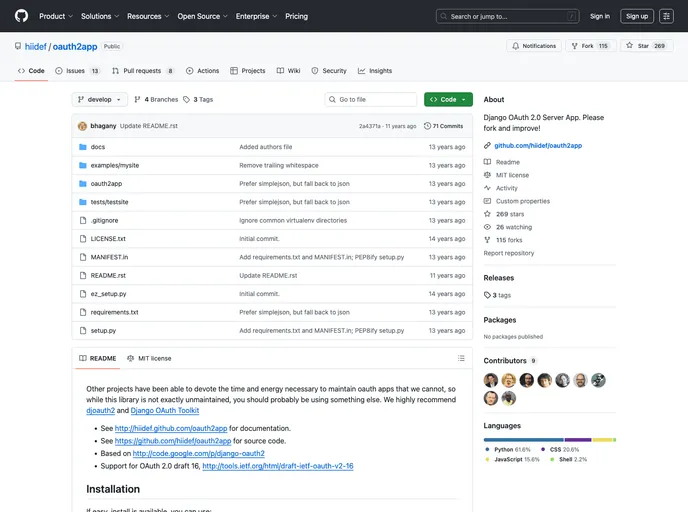Open the examples/mysite folder

point(115,165)
